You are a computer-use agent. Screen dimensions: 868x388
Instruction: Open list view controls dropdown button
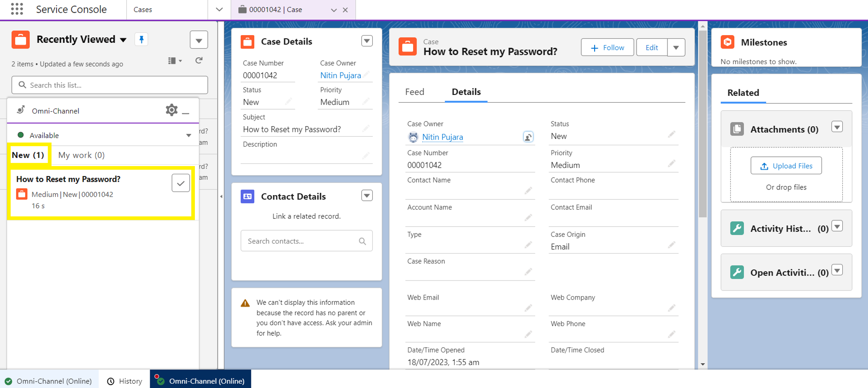click(199, 40)
